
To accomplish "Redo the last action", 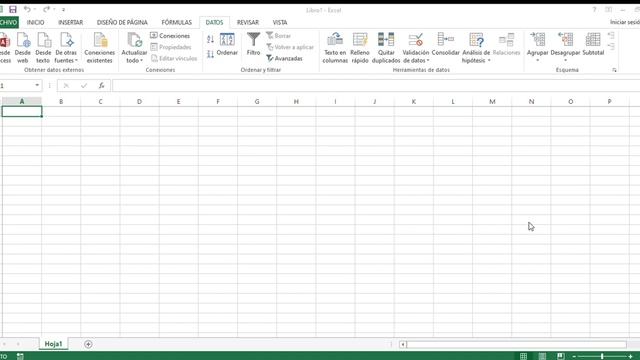I will tap(46, 9).
